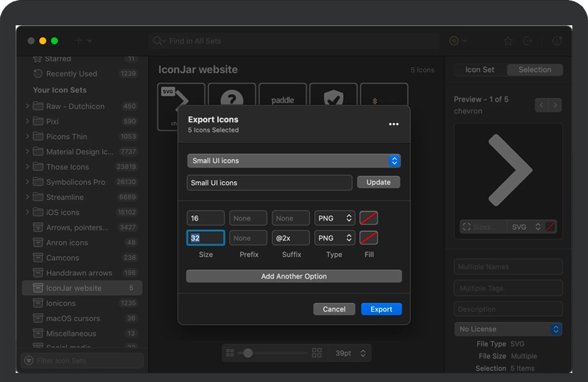Image resolution: width=588 pixels, height=382 pixels.
Task: Open the No License dropdown
Action: point(508,329)
